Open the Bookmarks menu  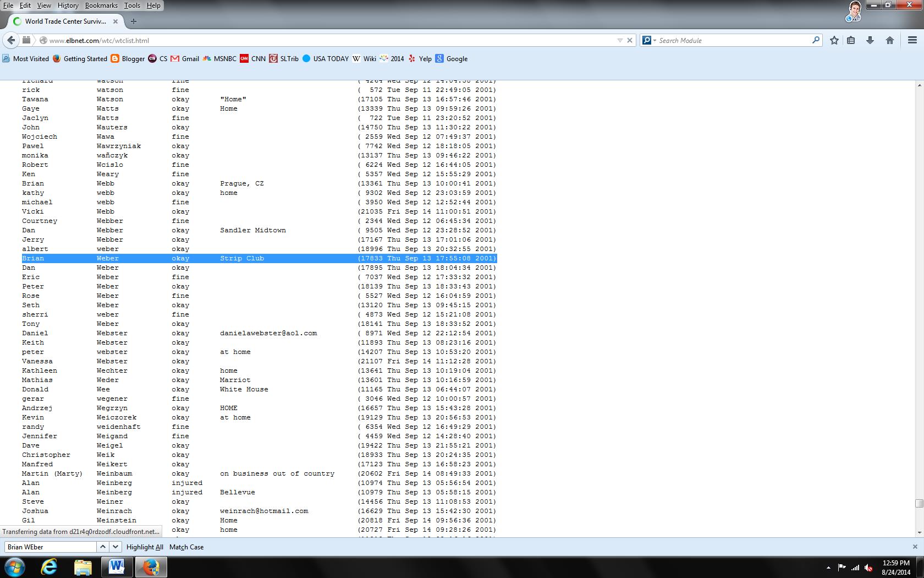point(101,5)
